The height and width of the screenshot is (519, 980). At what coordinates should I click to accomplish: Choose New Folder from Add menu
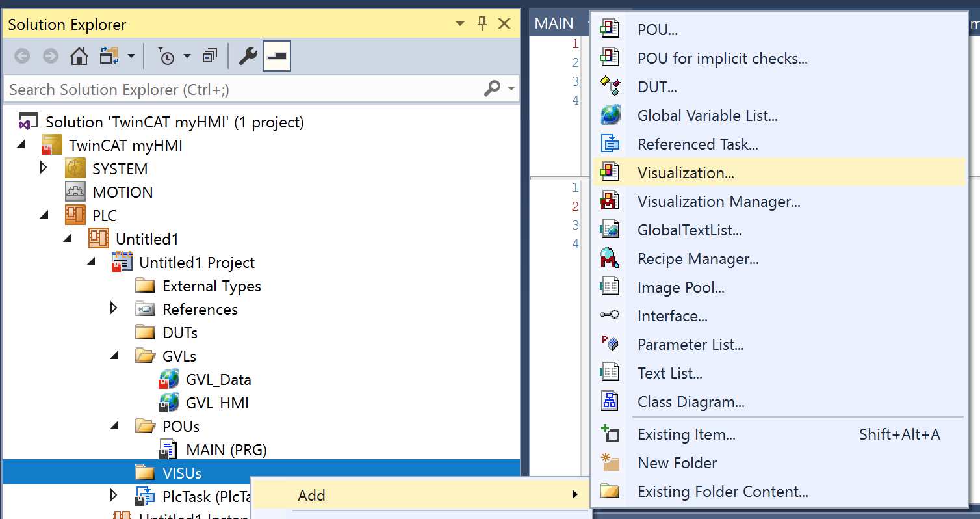coord(779,462)
